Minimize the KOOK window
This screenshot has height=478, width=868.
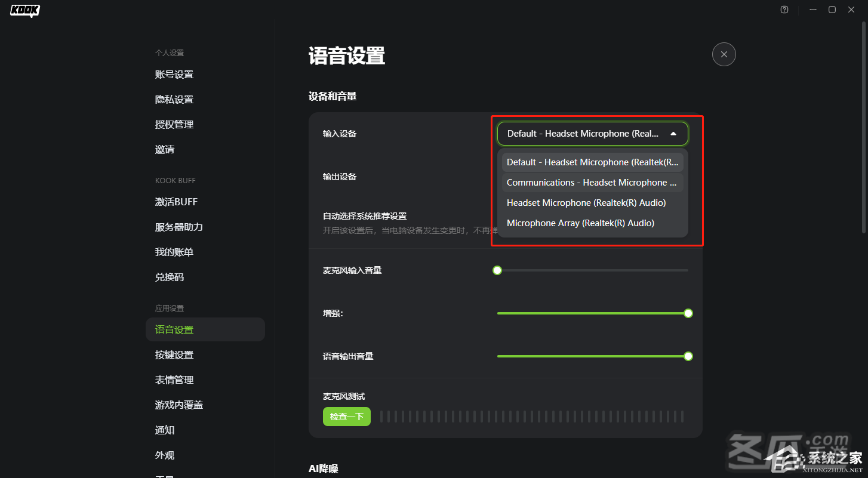pyautogui.click(x=813, y=10)
